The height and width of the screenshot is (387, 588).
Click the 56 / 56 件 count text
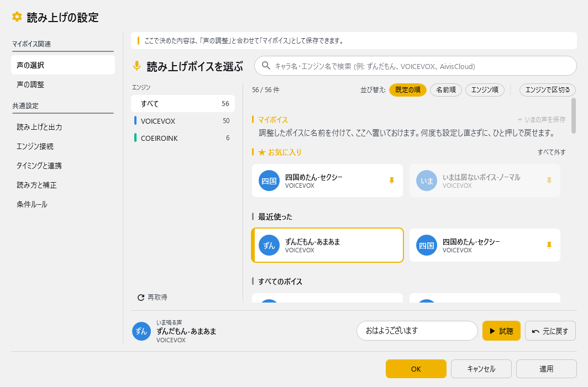[x=266, y=90]
